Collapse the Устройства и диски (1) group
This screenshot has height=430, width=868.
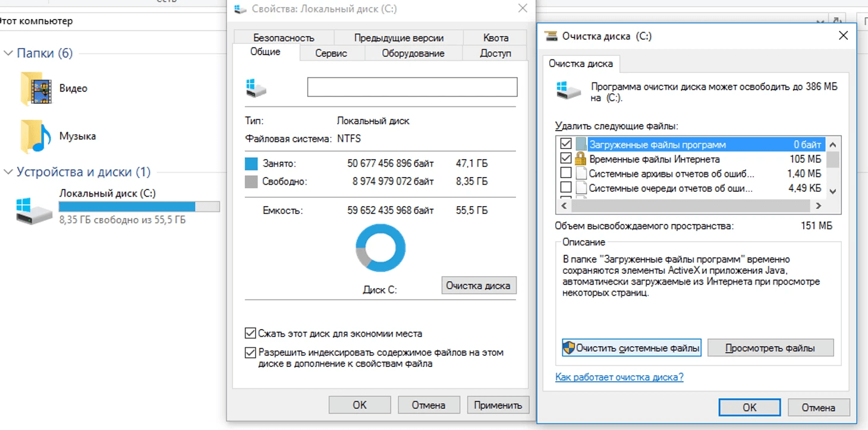(8, 172)
